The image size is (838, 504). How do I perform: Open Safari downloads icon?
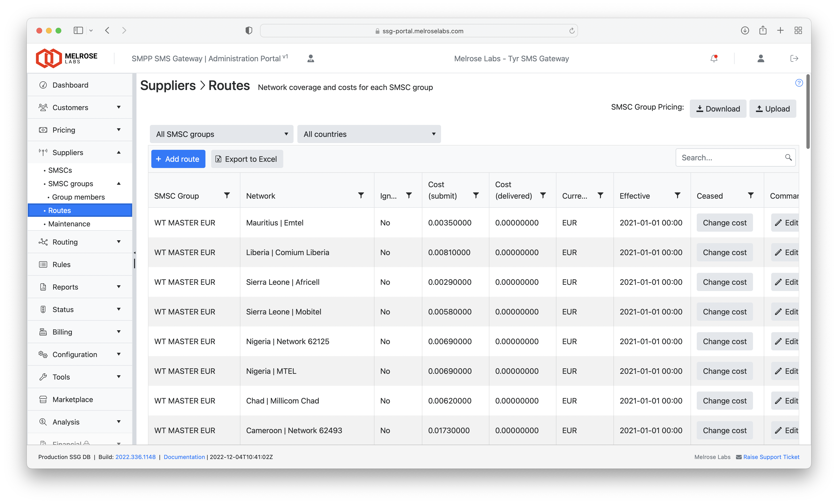click(x=745, y=31)
